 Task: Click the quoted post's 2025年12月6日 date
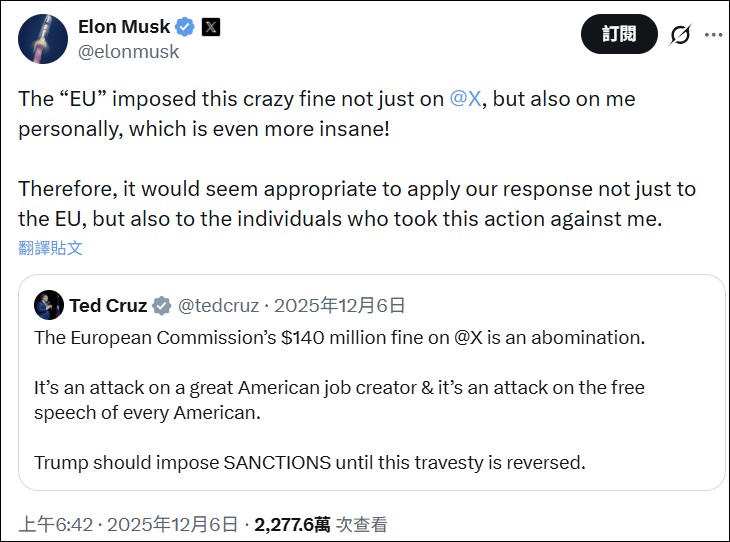[340, 306]
